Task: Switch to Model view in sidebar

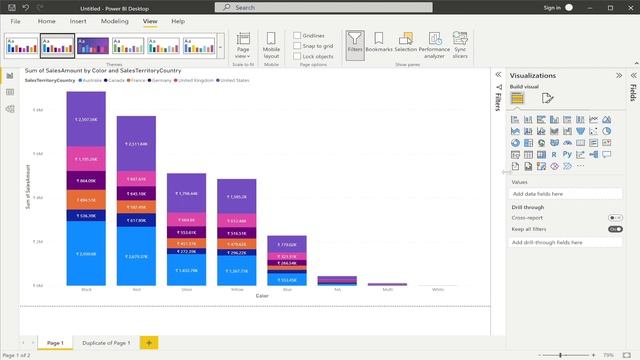Action: coord(10,109)
